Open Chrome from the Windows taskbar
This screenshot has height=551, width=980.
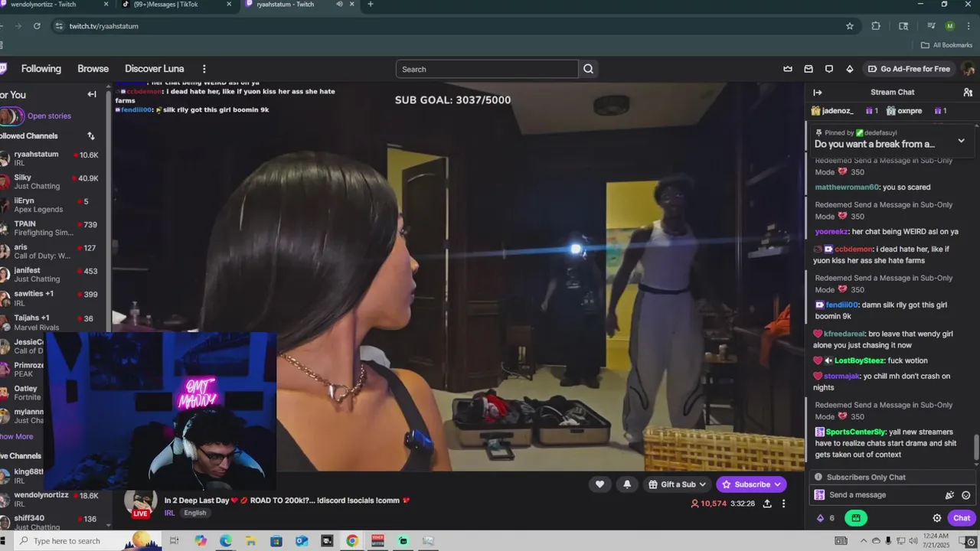pos(352,541)
